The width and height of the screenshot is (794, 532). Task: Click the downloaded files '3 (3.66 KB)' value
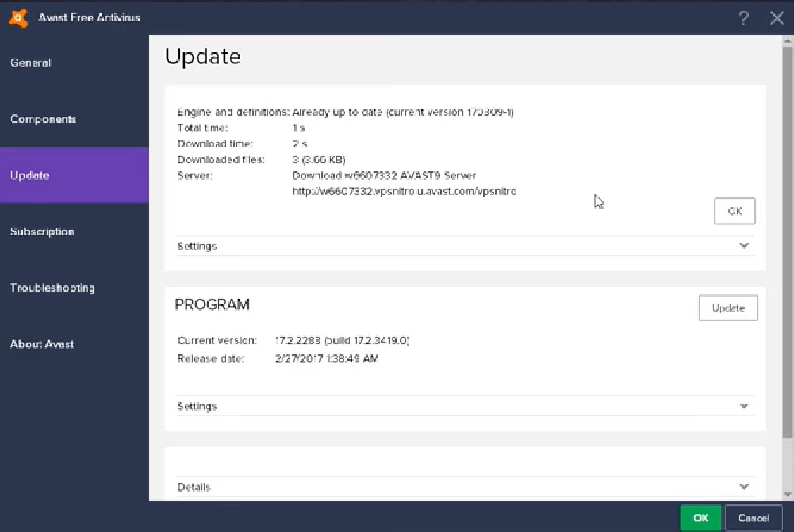click(x=319, y=159)
